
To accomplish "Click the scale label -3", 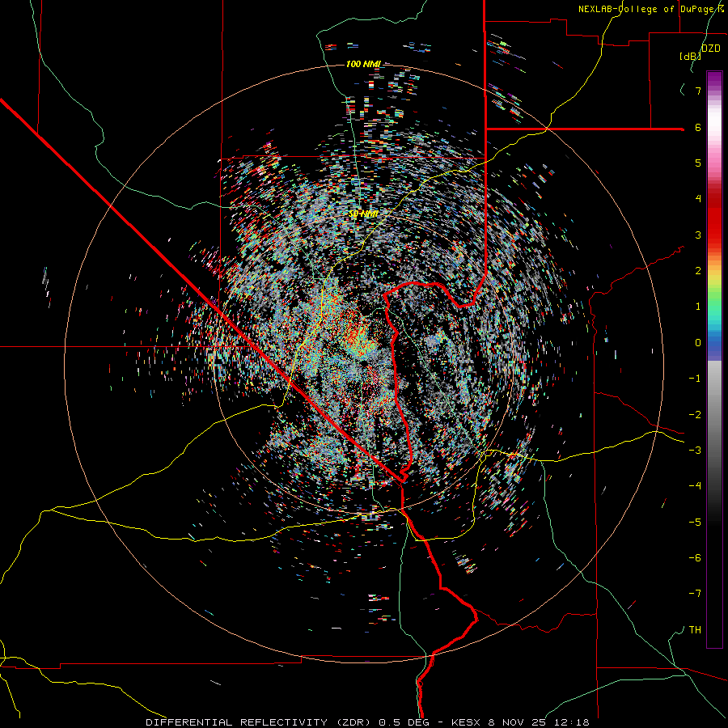I will coord(695,451).
